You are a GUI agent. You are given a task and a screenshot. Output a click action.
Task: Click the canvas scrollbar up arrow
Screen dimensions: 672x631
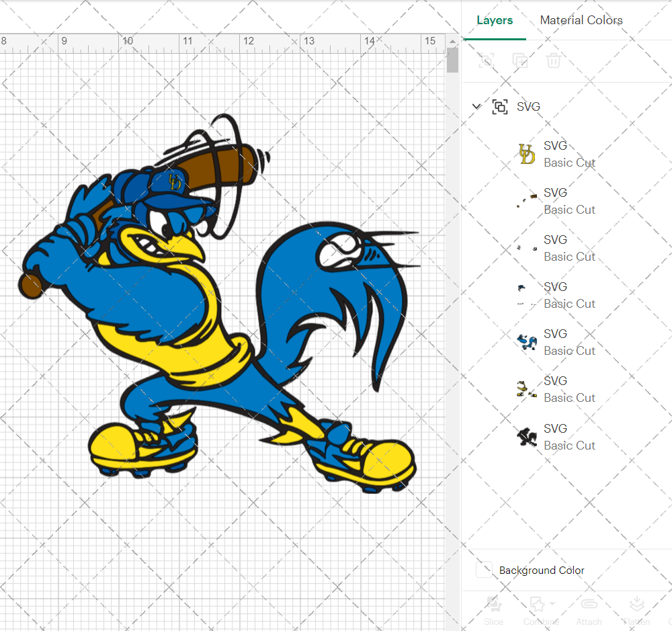pyautogui.click(x=452, y=41)
